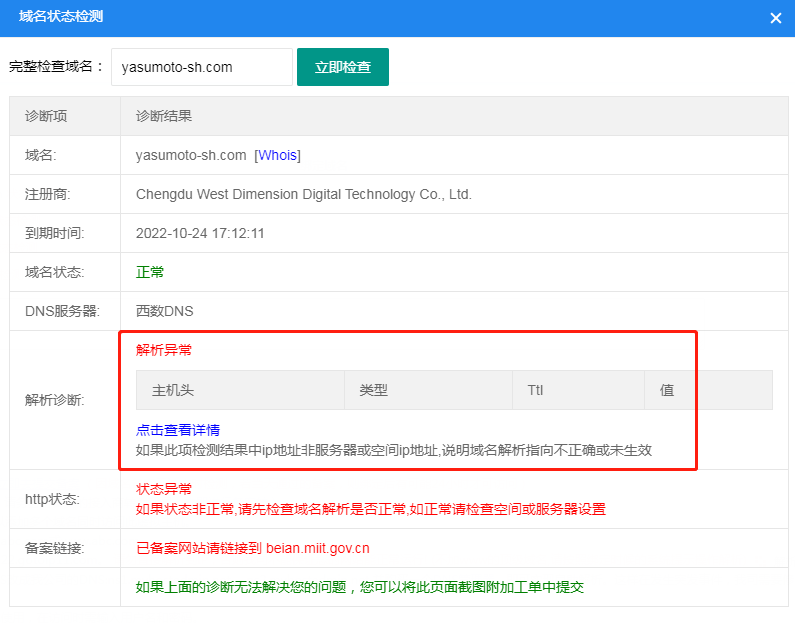Click the 主机头 column header

[173, 390]
